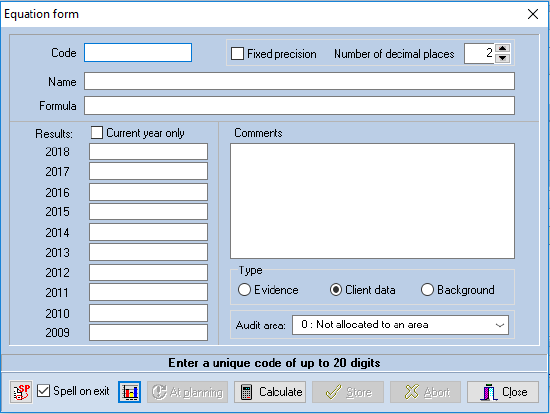This screenshot has height=414, width=550.
Task: Click the spell check SP icon button
Action: click(x=21, y=392)
